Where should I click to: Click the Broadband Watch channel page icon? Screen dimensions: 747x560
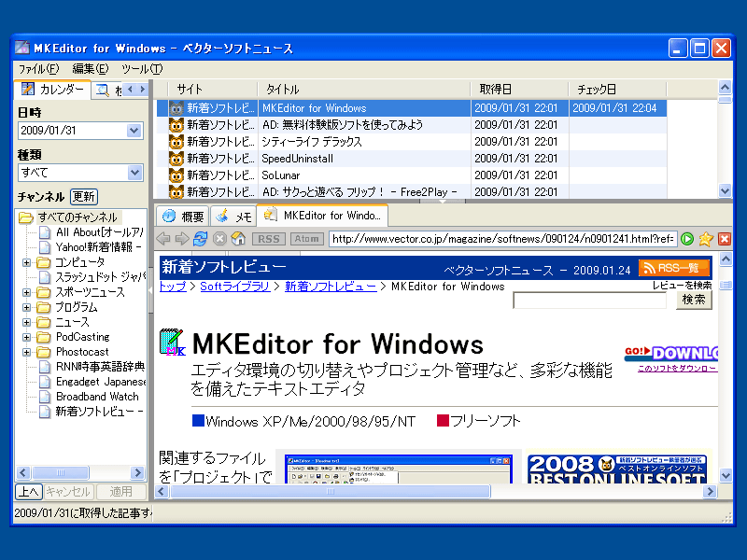45,397
